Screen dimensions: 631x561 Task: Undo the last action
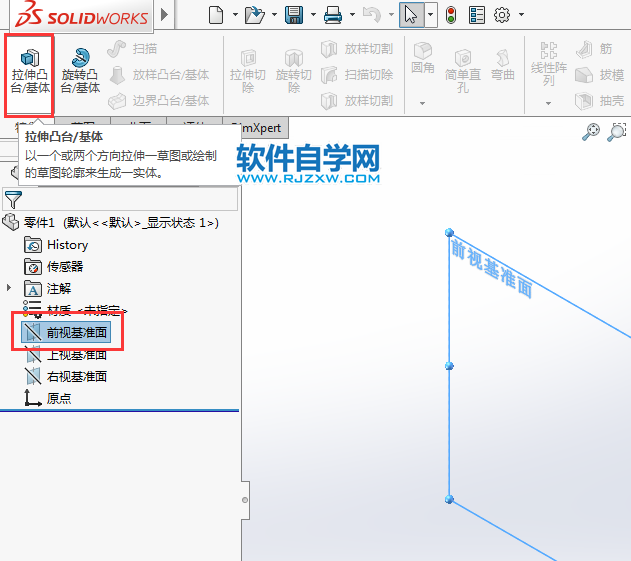coord(372,15)
